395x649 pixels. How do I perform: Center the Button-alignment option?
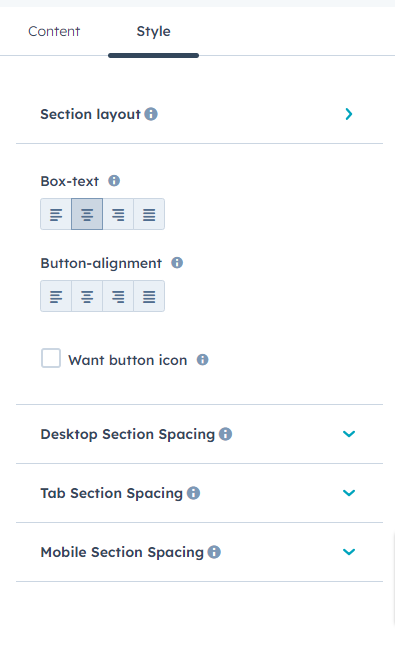[87, 296]
